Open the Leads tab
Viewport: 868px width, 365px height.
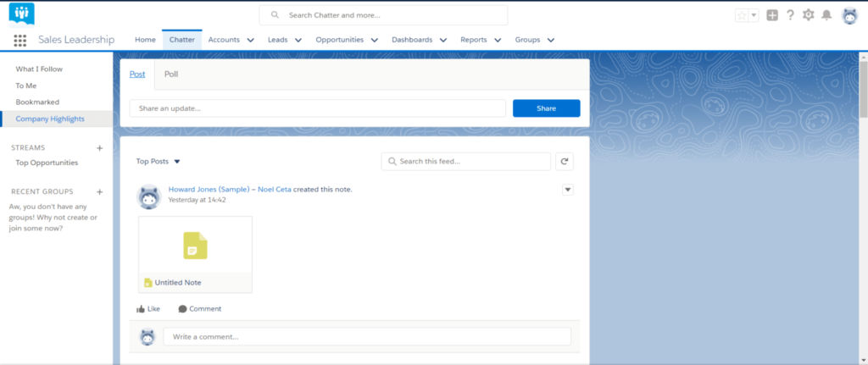tap(278, 40)
